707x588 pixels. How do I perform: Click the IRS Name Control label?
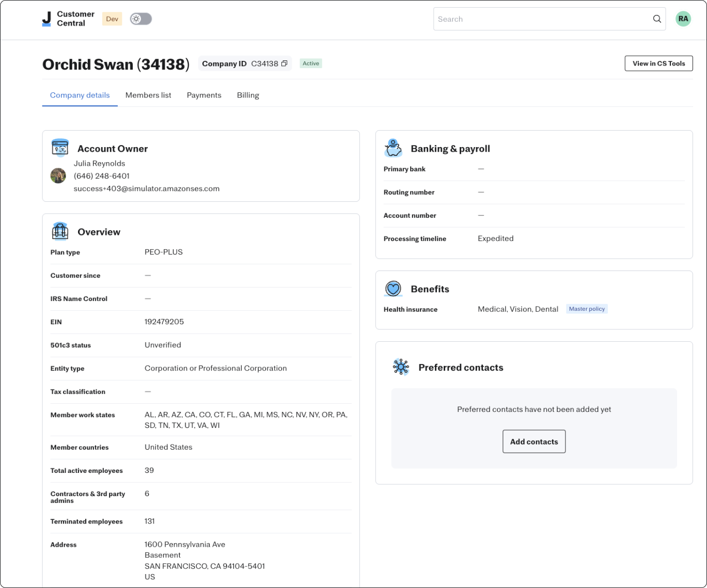point(79,298)
